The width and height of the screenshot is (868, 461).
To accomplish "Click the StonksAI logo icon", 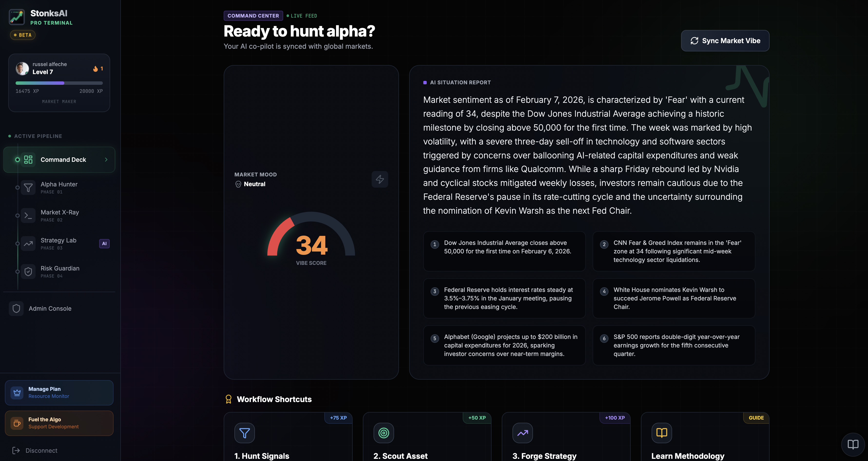I will pyautogui.click(x=17, y=17).
